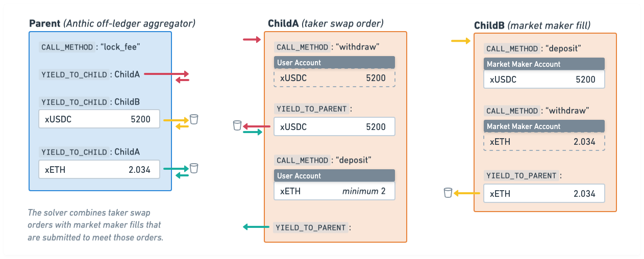
Task: Click the bucket icon left of ChildA's xUSDC yield
Action: click(237, 125)
